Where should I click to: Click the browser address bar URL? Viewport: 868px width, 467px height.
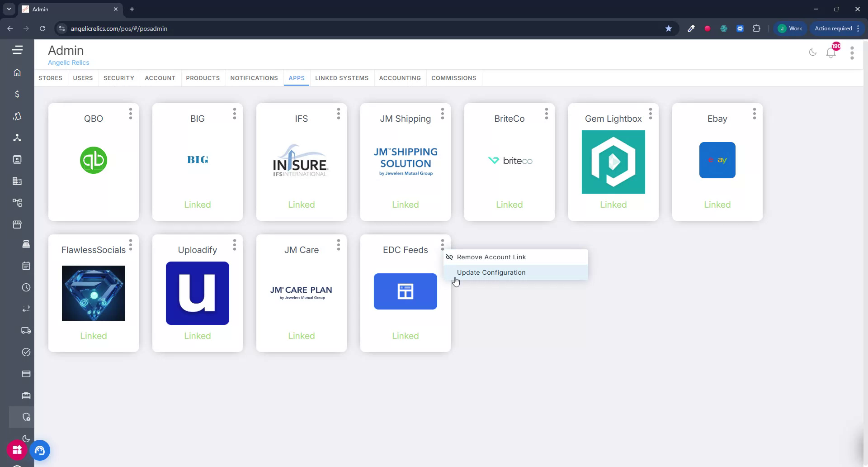(x=119, y=29)
